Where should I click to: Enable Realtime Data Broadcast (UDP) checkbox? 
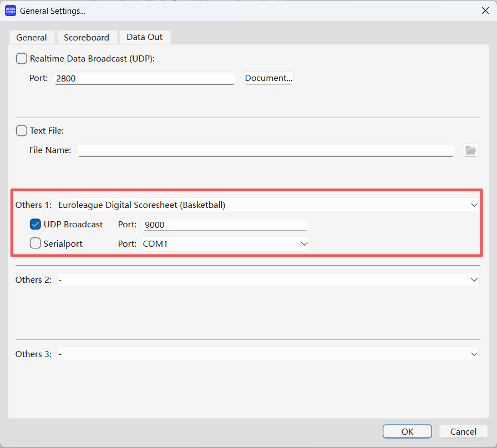(x=21, y=59)
